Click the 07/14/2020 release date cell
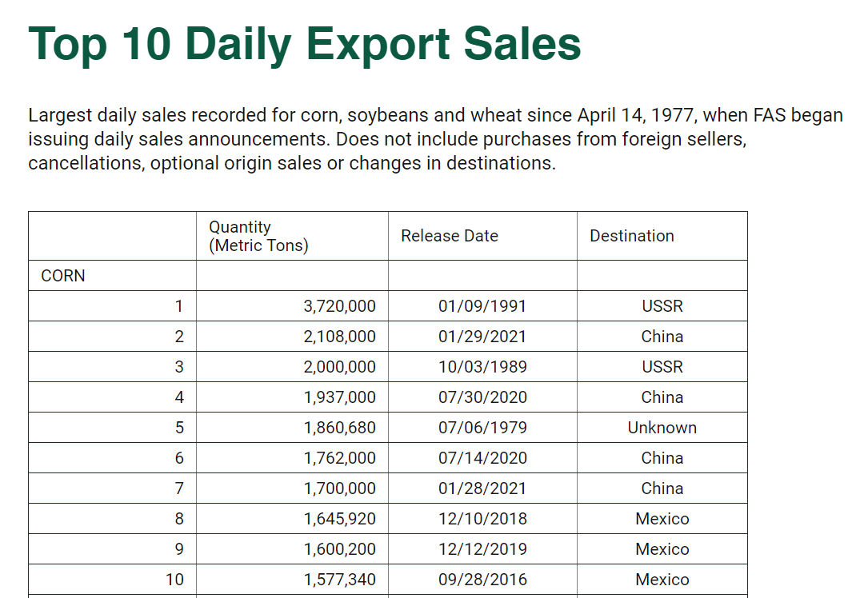868x598 pixels. click(482, 458)
